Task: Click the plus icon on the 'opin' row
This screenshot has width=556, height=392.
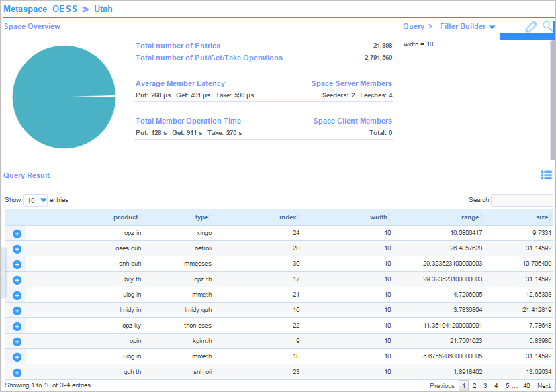Action: point(17,342)
